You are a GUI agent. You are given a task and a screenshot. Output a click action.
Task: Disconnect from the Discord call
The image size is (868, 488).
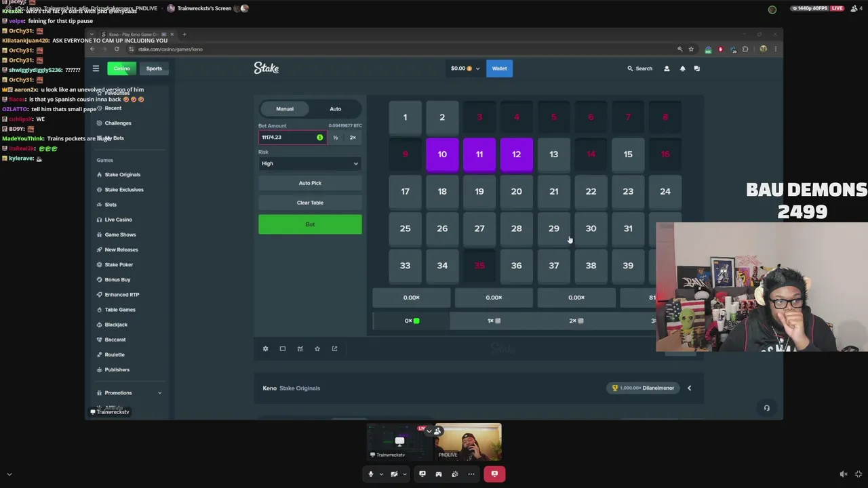coord(494,474)
